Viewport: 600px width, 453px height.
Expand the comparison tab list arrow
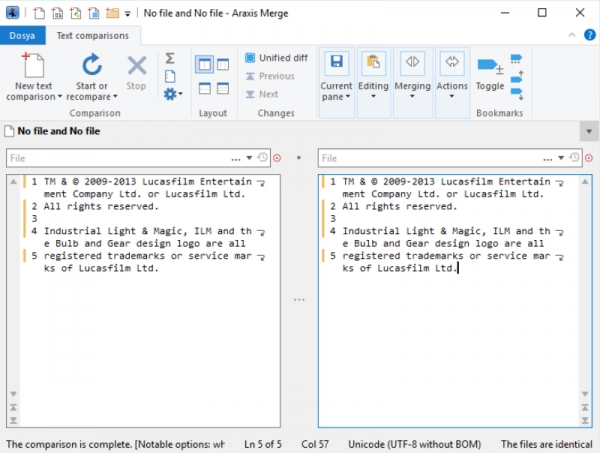pyautogui.click(x=588, y=131)
